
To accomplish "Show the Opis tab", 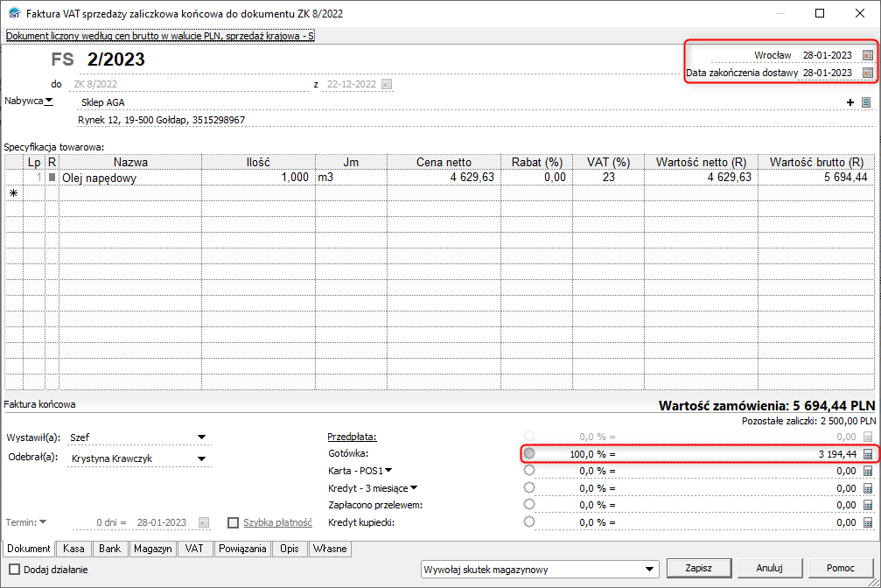I will pos(290,549).
